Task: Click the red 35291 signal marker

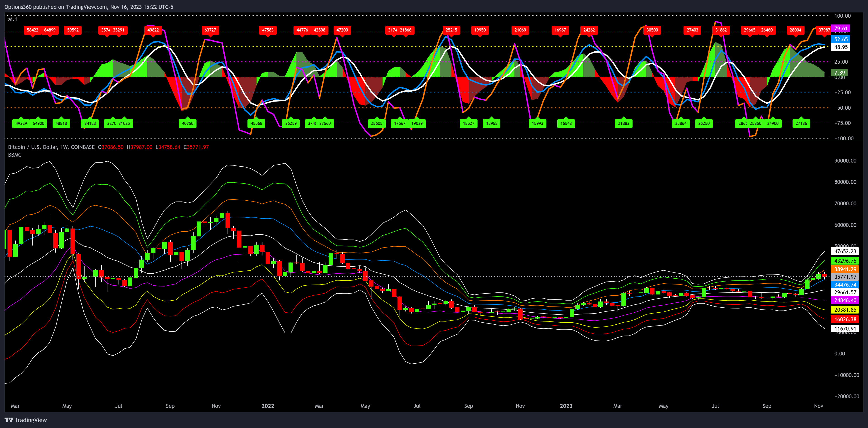Action: point(119,30)
